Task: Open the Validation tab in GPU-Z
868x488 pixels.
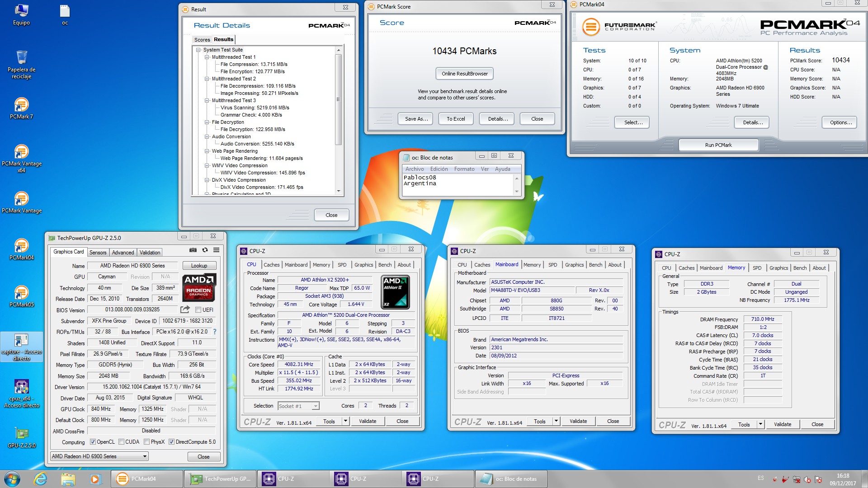Action: coord(150,253)
